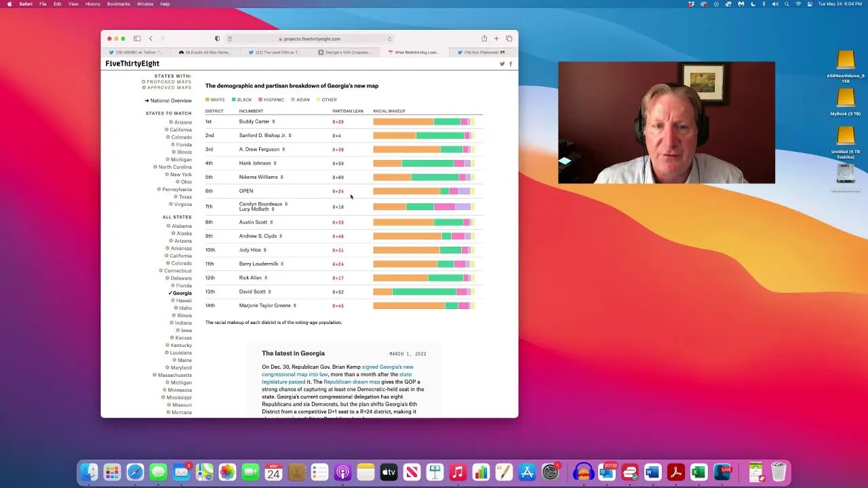Open the Apple menu
This screenshot has width=868, height=488.
[9, 4]
